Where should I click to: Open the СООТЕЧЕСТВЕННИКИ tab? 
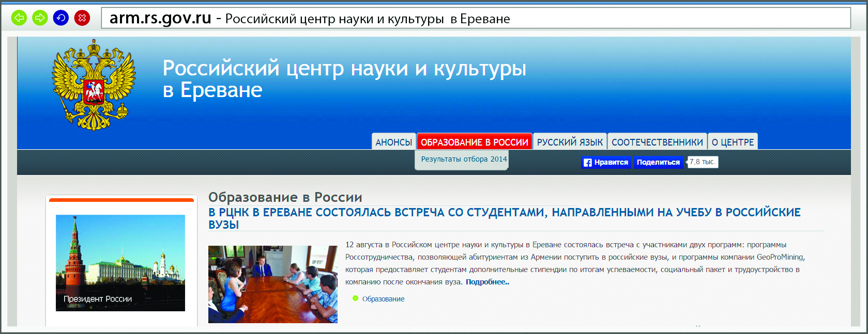tap(657, 142)
